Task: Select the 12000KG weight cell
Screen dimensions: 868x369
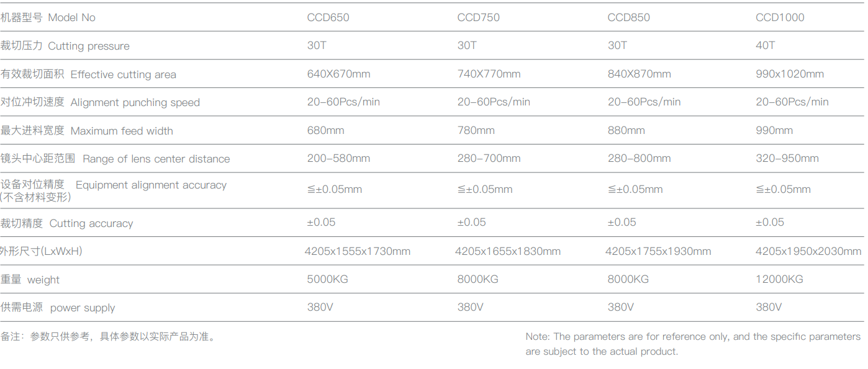Action: 779,279
